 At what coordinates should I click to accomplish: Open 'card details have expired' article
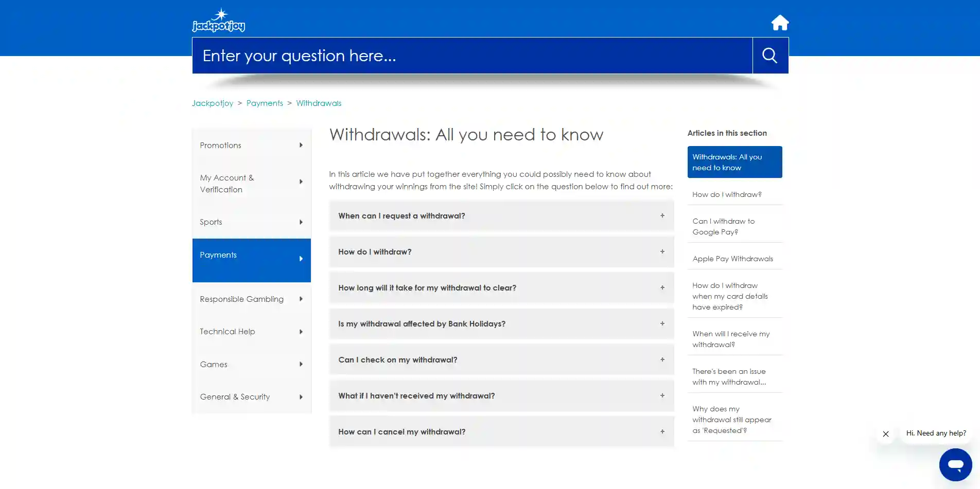734,296
